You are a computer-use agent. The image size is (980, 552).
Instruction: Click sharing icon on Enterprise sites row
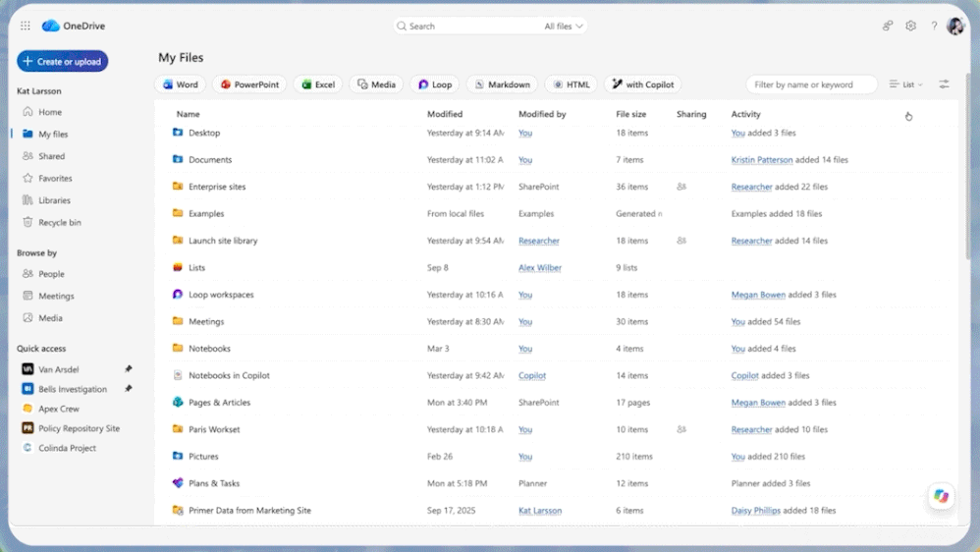681,187
